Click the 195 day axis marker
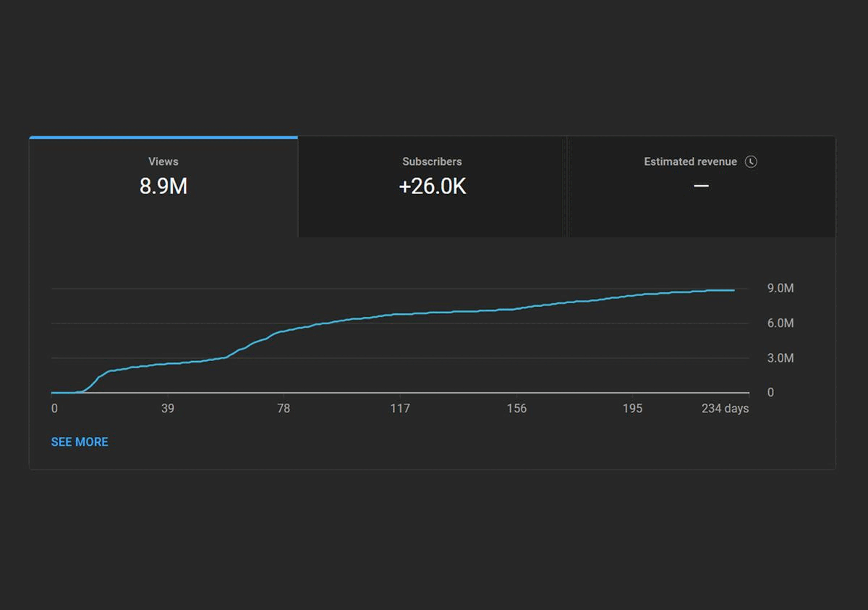 pos(632,409)
